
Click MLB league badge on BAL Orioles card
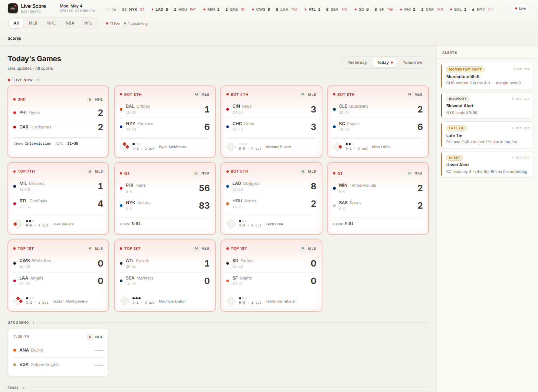202,95
